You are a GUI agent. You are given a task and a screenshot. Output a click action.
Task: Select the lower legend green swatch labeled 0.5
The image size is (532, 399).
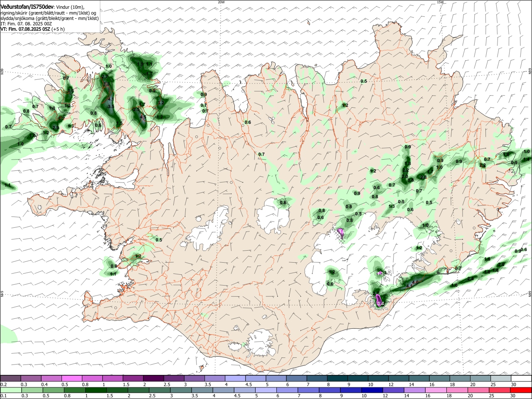tap(53, 390)
